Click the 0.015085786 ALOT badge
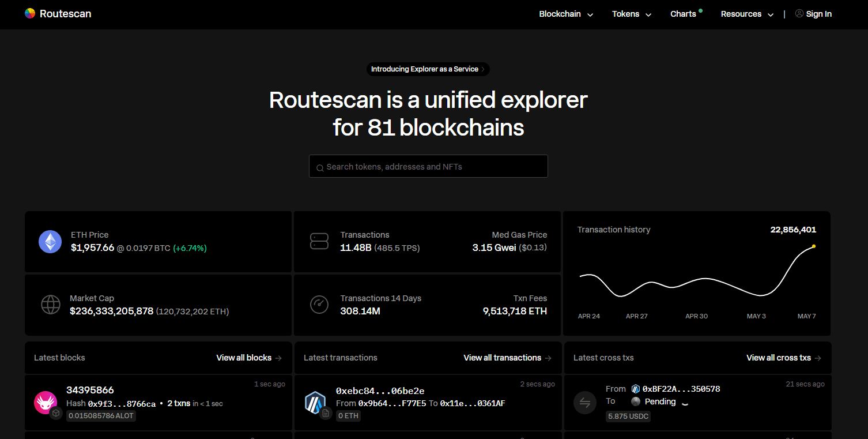This screenshot has width=868, height=439. [101, 415]
